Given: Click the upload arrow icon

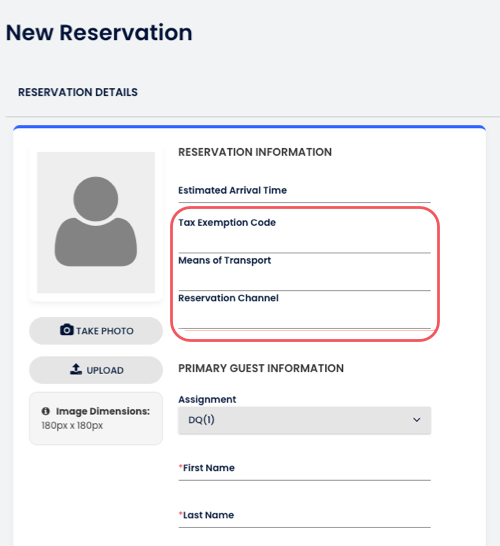Looking at the screenshot, I should pyautogui.click(x=76, y=369).
